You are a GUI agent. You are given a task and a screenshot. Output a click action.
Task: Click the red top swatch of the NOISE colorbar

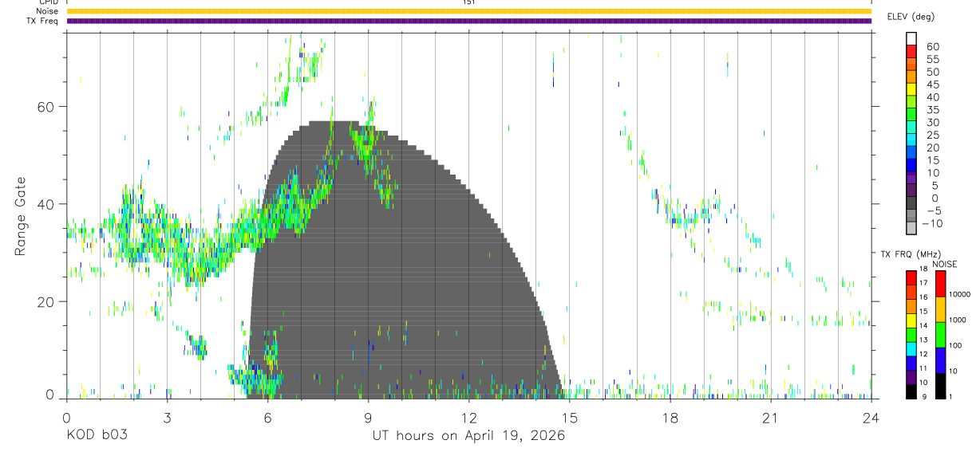coord(940,283)
